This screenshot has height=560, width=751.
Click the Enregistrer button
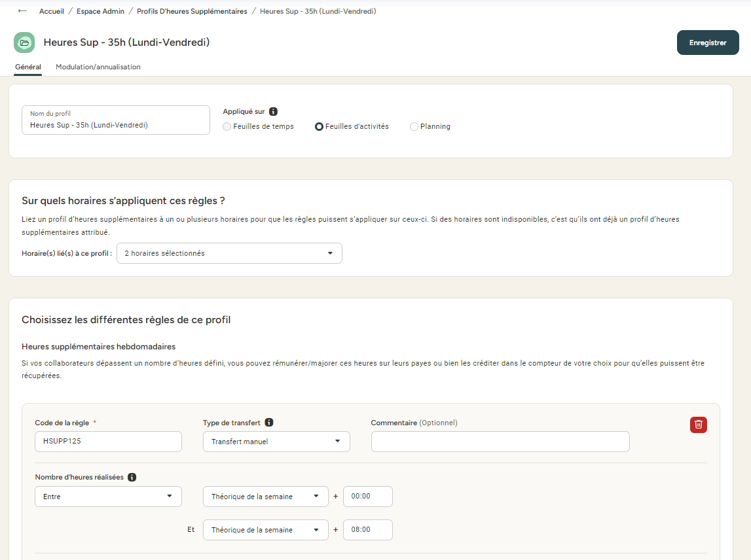[708, 43]
